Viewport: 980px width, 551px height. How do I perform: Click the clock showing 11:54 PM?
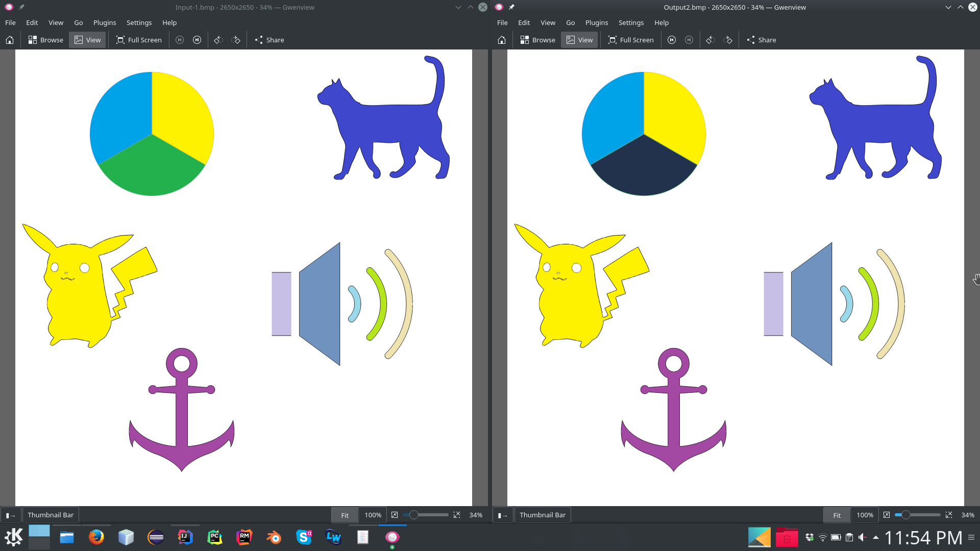(x=923, y=537)
